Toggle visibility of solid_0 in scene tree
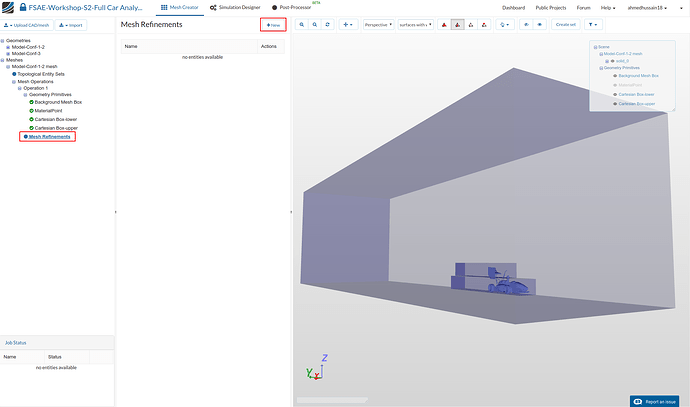Viewport: 690px width, 407px height. 611,60
